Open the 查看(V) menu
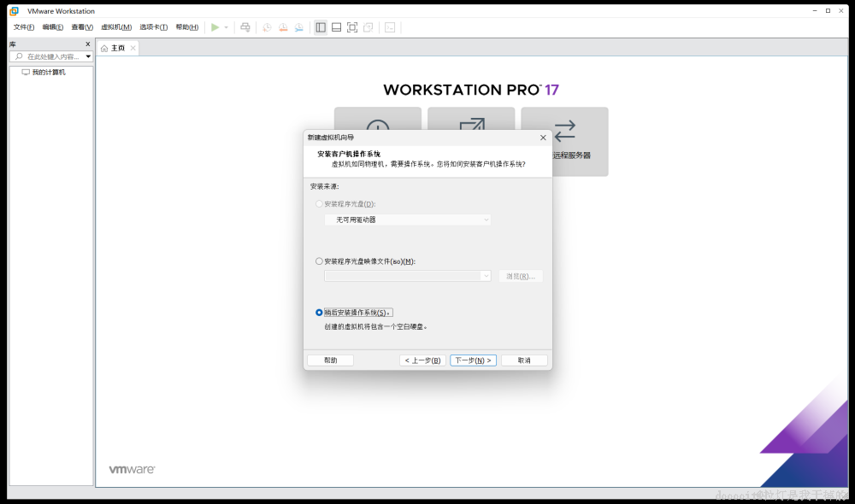Viewport: 855px width, 504px height. (82, 27)
